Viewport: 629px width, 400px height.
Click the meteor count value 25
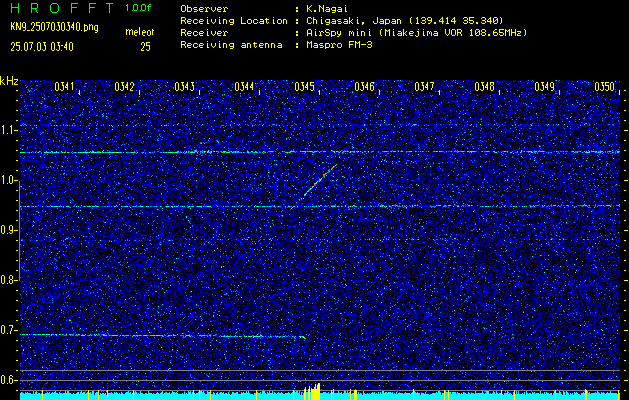point(145,47)
